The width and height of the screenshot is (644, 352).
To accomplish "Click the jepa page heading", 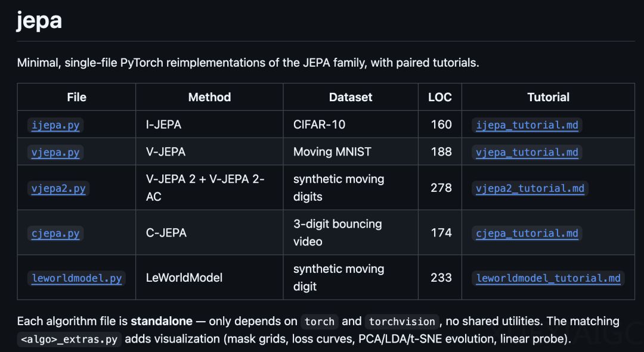I will pyautogui.click(x=39, y=20).
